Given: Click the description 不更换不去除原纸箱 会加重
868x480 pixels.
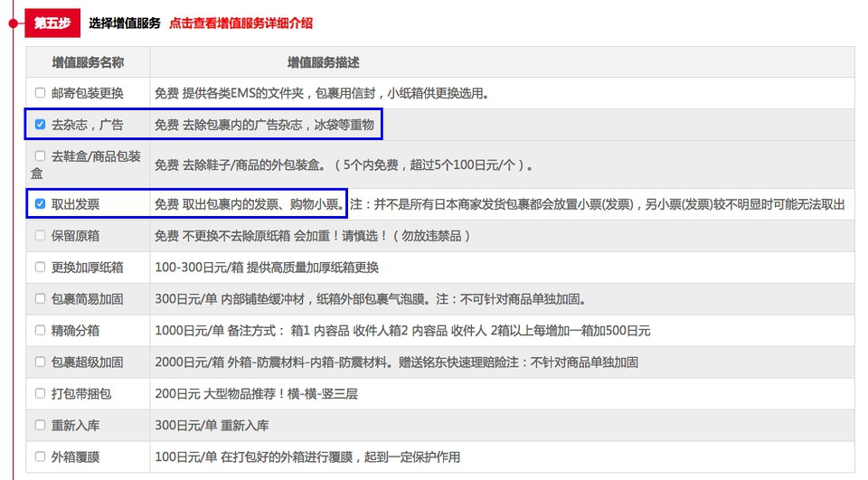Looking at the screenshot, I should click(x=313, y=236).
